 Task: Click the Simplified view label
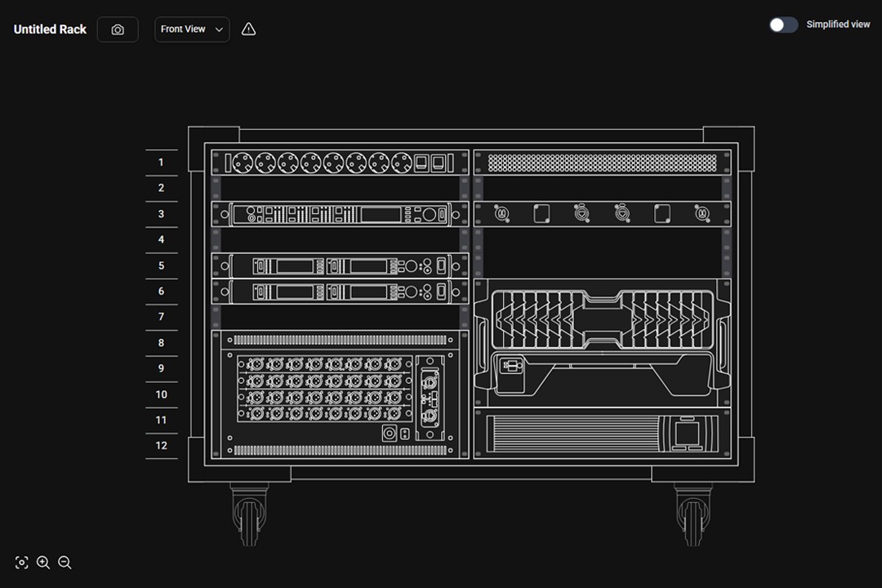click(838, 24)
